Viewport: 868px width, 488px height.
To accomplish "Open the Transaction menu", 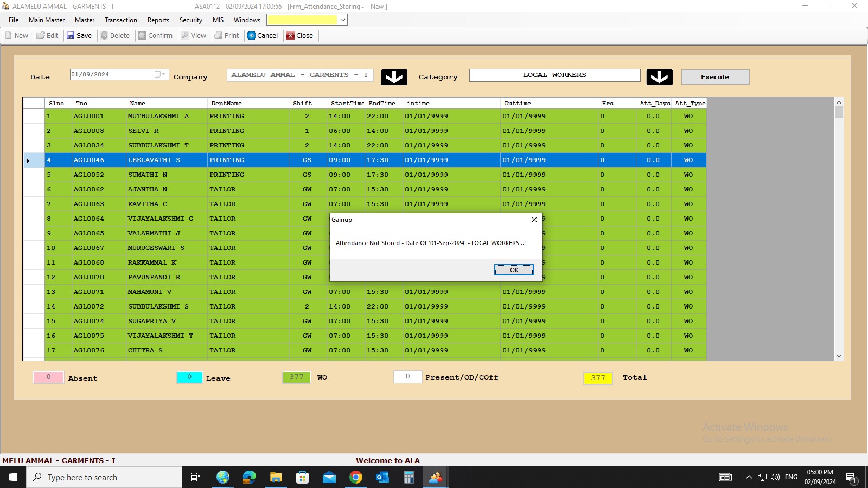I will click(x=120, y=20).
